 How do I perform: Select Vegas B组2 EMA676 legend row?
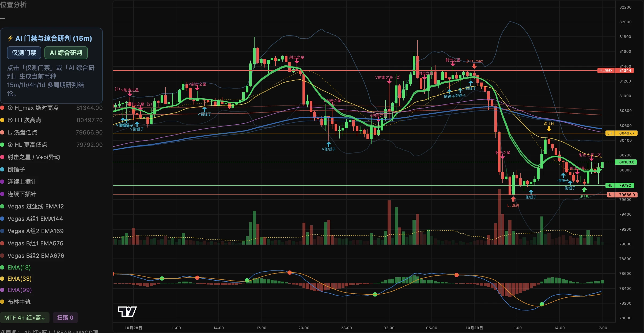(32, 256)
